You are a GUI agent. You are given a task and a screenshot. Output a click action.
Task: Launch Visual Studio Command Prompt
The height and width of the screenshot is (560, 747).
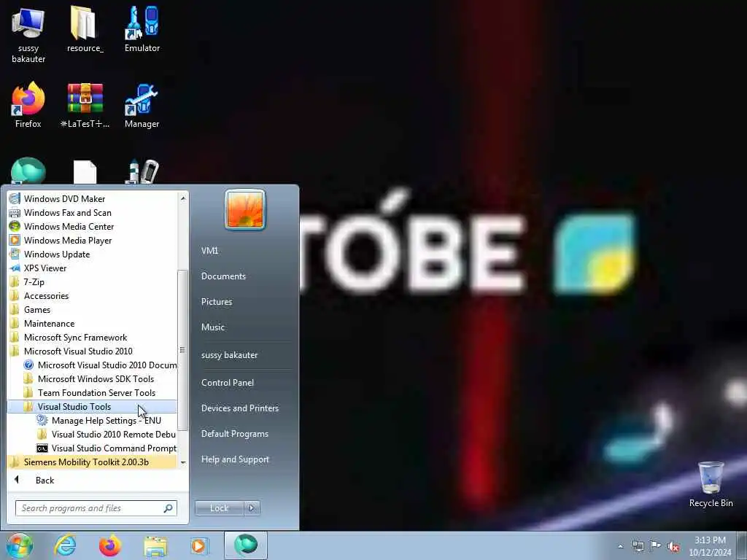93,448
